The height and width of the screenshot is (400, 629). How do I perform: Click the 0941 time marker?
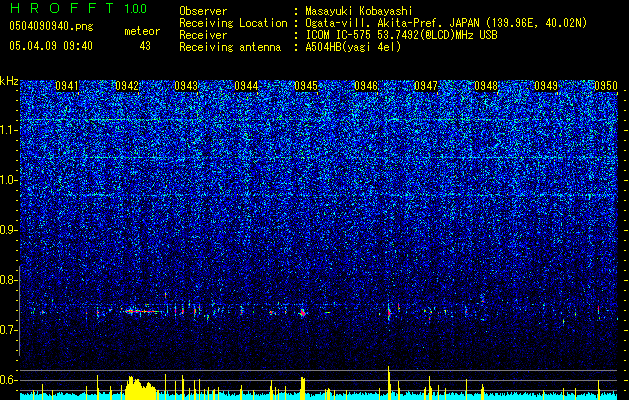pyautogui.click(x=67, y=86)
